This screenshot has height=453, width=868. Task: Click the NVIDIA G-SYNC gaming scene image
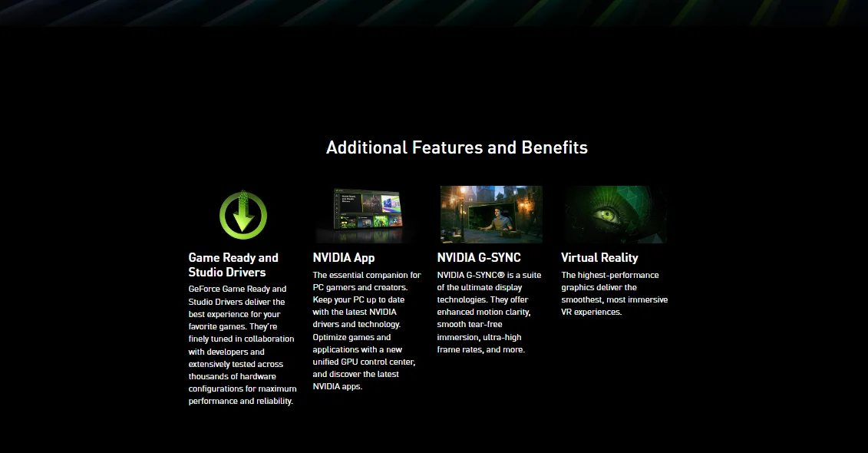491,214
